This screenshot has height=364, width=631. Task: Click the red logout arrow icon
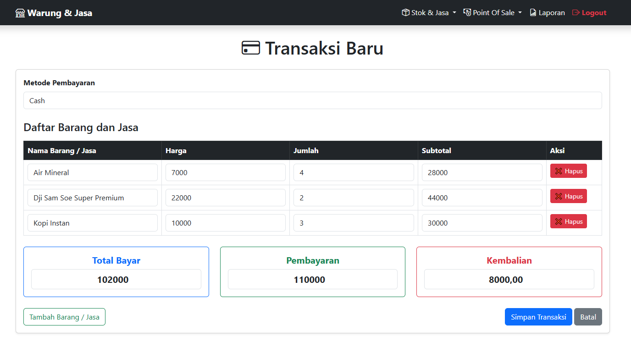tap(576, 13)
